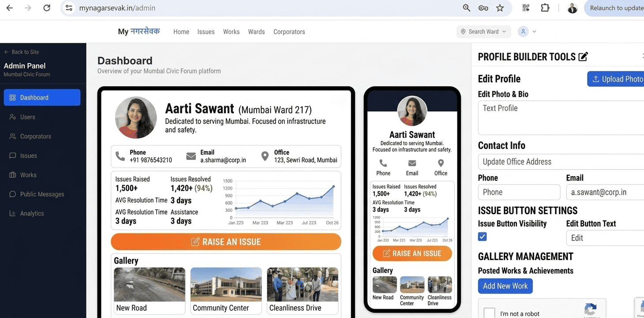Click the email envelope icon in mobile preview
Screen dimensions: 644x318
click(x=412, y=163)
